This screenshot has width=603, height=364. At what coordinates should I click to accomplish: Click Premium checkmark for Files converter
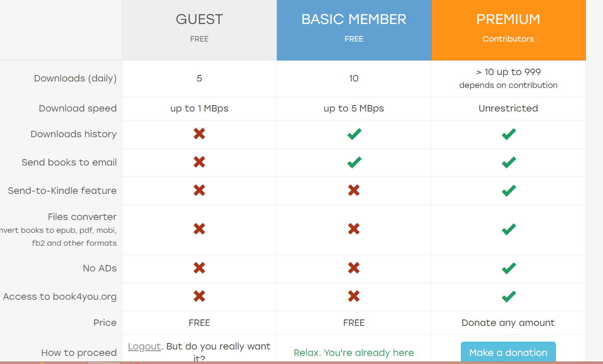point(509,229)
